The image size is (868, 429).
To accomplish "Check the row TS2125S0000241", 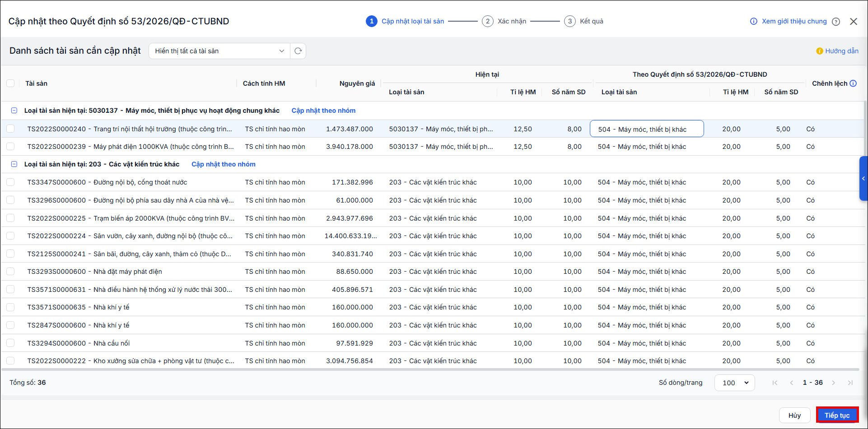I will click(x=10, y=254).
